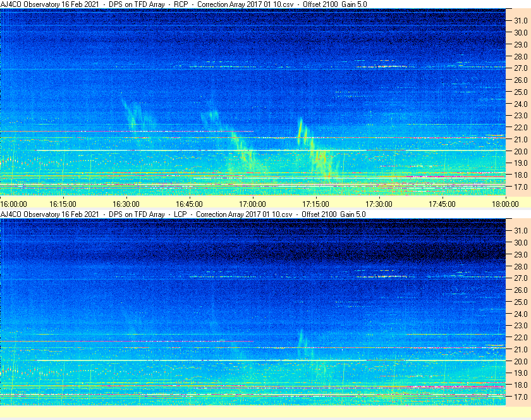Click the 18.0 frequency label on LCP plot
531x420 pixels.
coord(521,385)
